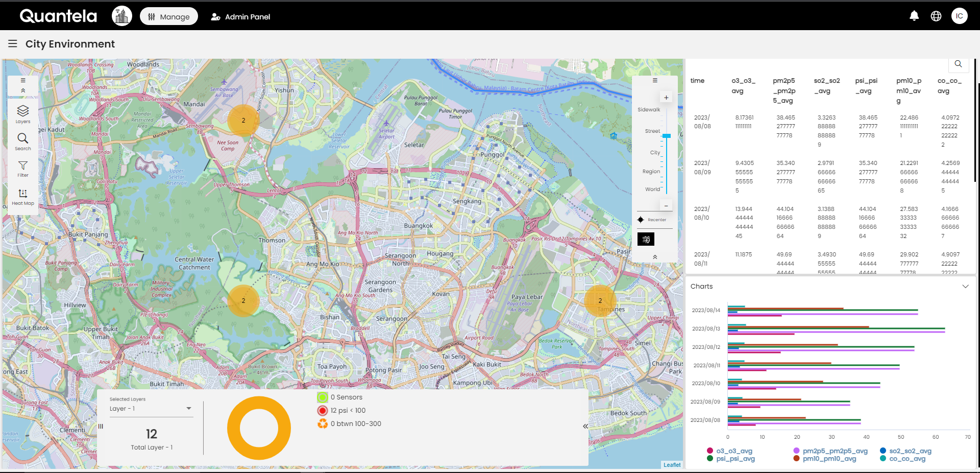Image resolution: width=980 pixels, height=473 pixels.
Task: Collapse the Charts panel chevron
Action: pyautogui.click(x=965, y=287)
